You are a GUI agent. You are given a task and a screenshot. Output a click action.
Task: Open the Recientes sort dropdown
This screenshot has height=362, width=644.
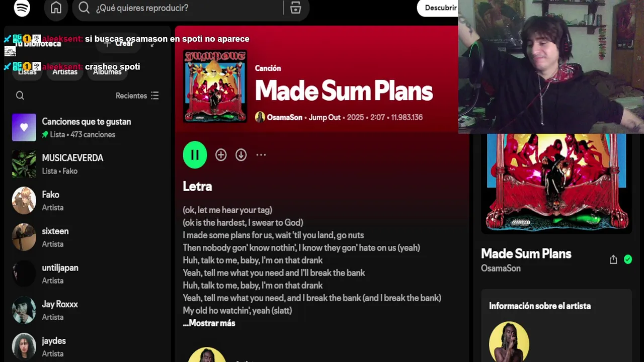(137, 96)
